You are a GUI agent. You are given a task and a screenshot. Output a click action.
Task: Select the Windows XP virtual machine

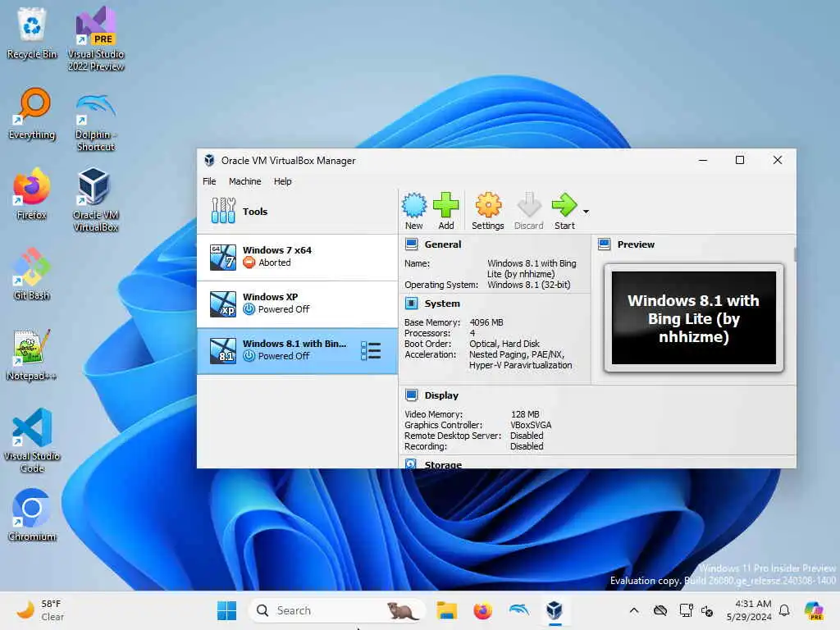(x=297, y=304)
